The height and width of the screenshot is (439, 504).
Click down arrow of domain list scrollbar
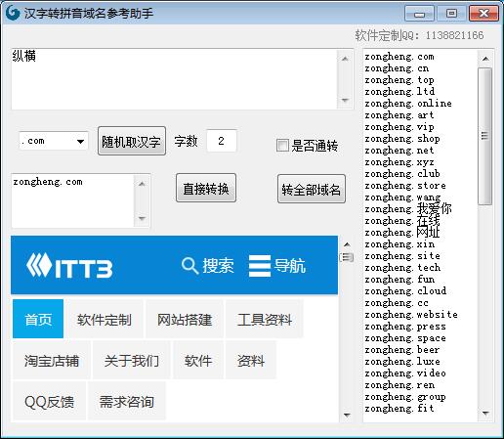point(485,414)
